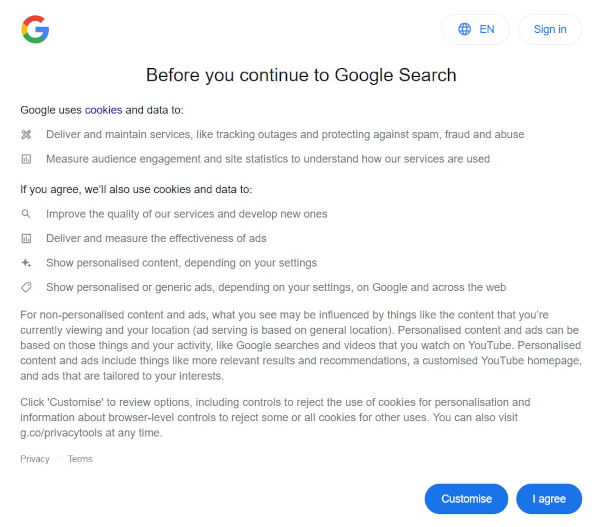Open the EN language selector
The height and width of the screenshot is (527, 600).
[475, 29]
